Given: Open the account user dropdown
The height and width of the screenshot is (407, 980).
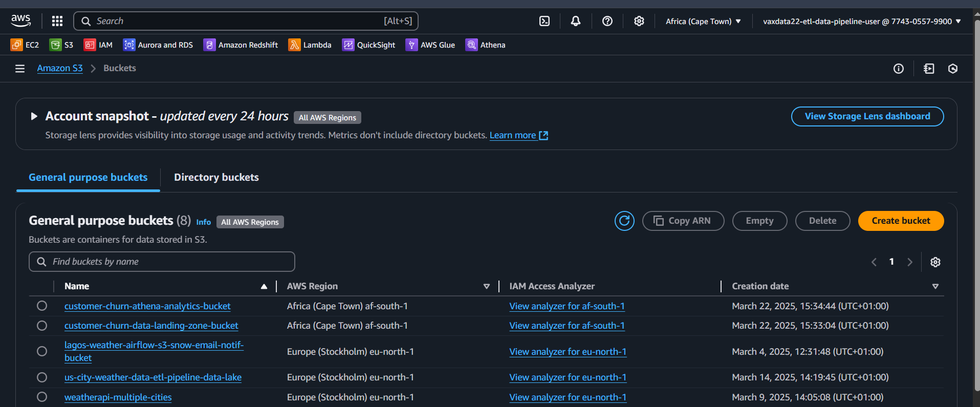Looking at the screenshot, I should pyautogui.click(x=862, y=22).
